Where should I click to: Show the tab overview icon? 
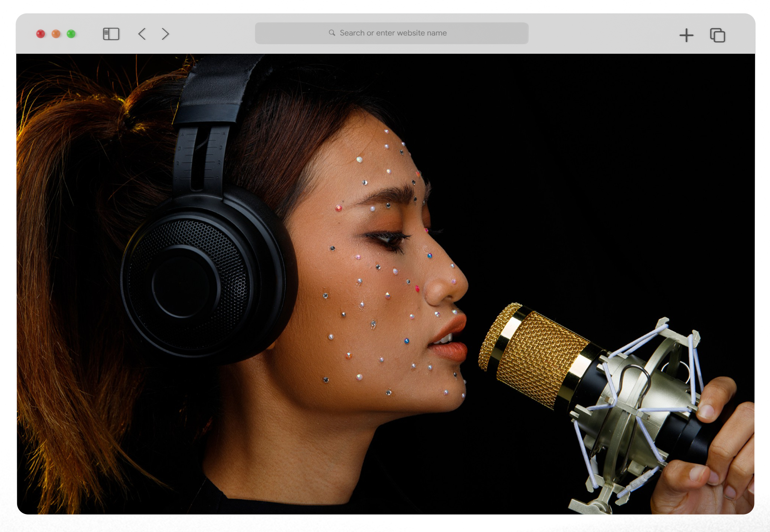pos(717,35)
